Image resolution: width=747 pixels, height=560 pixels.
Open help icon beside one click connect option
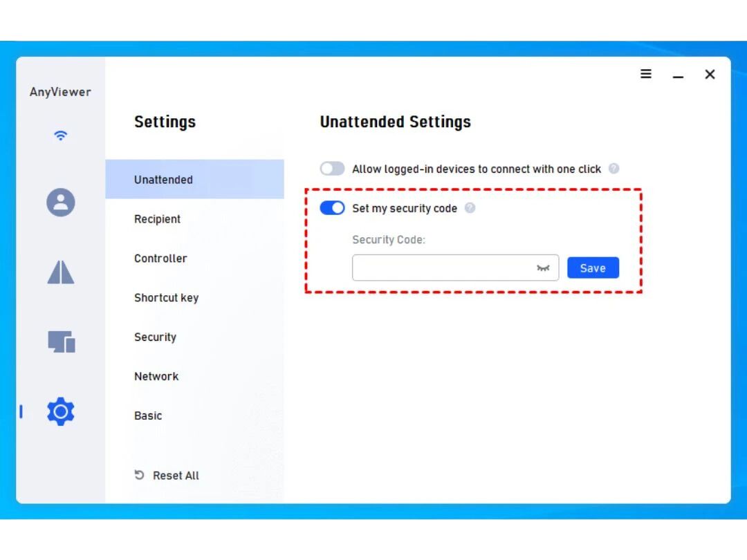point(614,169)
